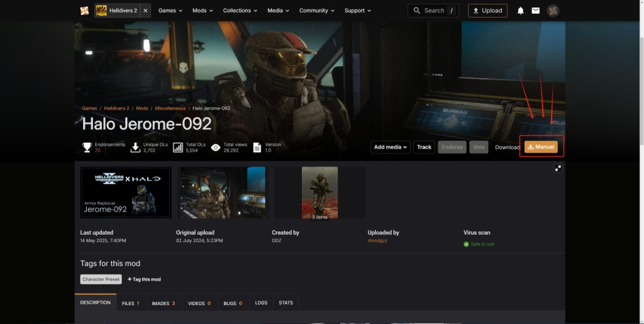This screenshot has width=644, height=324.
Task: Open the user avatar menu
Action: coord(553,11)
